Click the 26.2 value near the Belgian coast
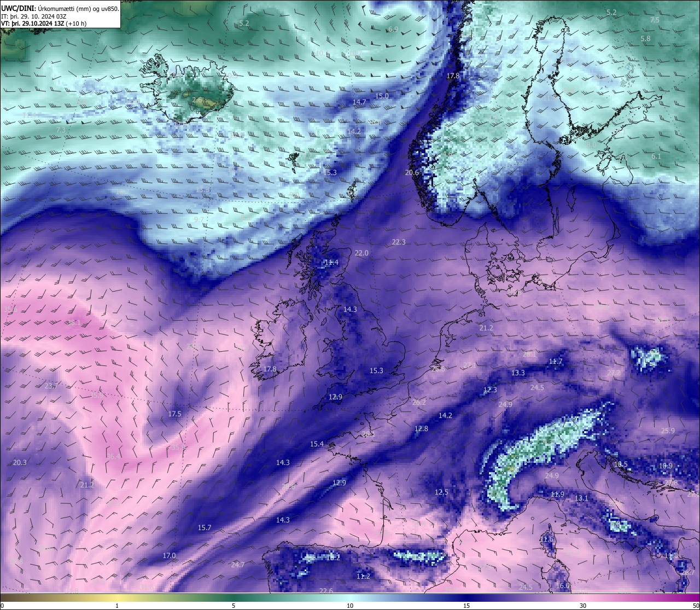Image resolution: width=700 pixels, height=610 pixels. pos(419,403)
